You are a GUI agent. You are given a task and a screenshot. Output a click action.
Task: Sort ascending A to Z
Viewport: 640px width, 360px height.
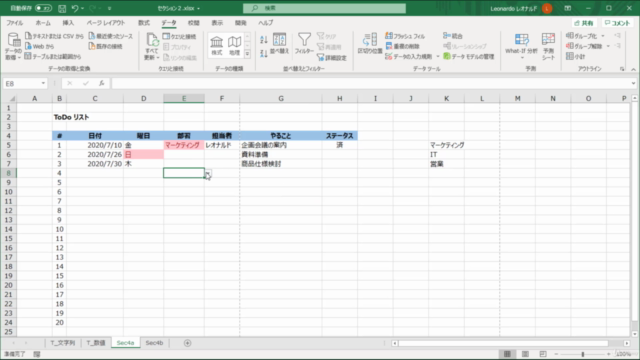pyautogui.click(x=264, y=40)
